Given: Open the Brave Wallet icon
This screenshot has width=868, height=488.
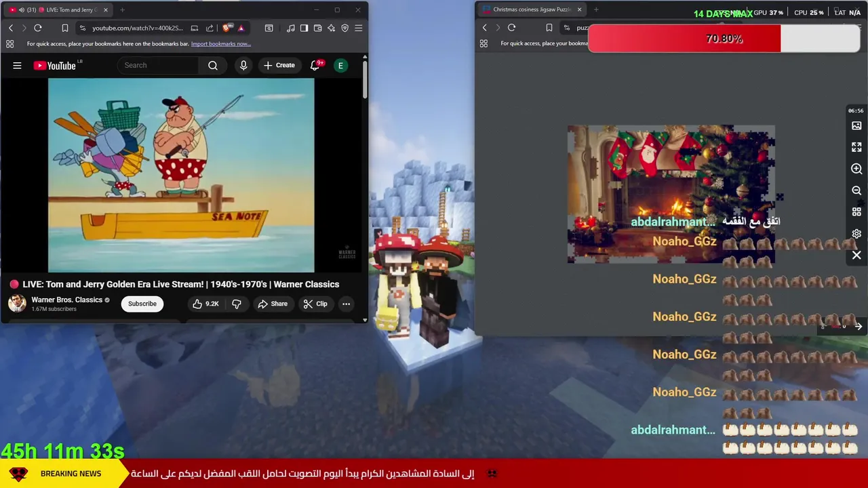Looking at the screenshot, I should point(317,28).
